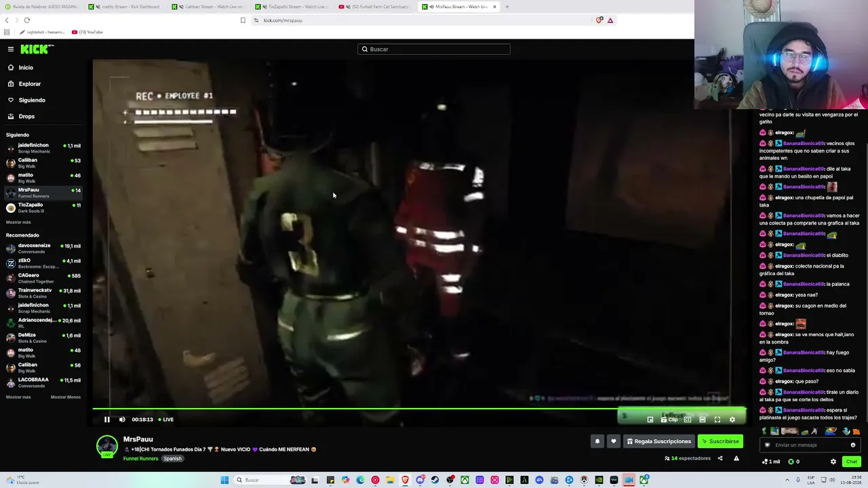Open Explorar in the sidebar
Image resolution: width=868 pixels, height=488 pixels.
(x=29, y=84)
